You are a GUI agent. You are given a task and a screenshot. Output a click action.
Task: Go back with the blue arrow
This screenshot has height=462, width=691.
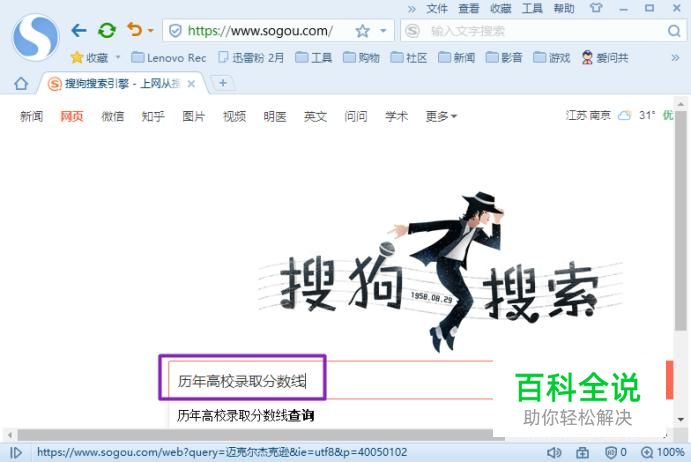(79, 30)
